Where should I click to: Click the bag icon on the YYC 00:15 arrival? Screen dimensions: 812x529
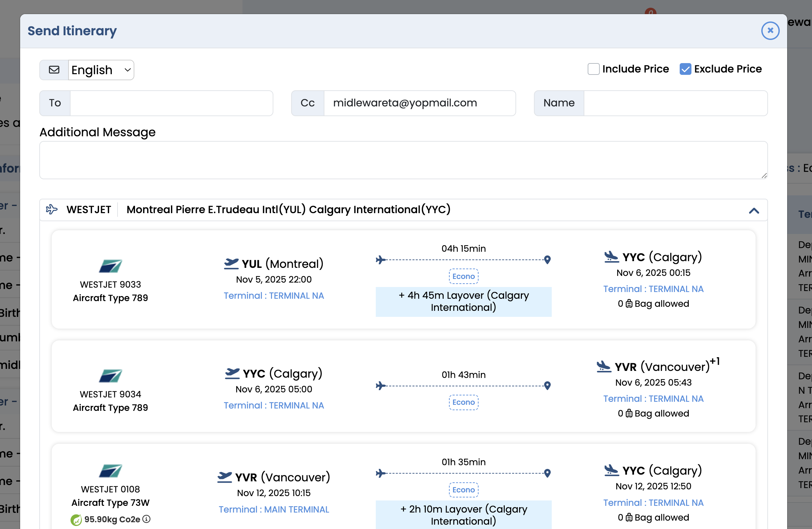[629, 303]
